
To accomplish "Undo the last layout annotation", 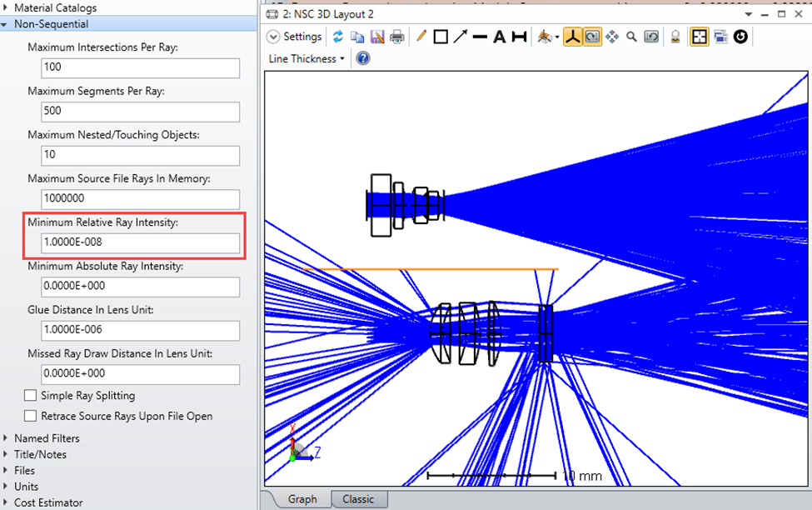I will [650, 36].
